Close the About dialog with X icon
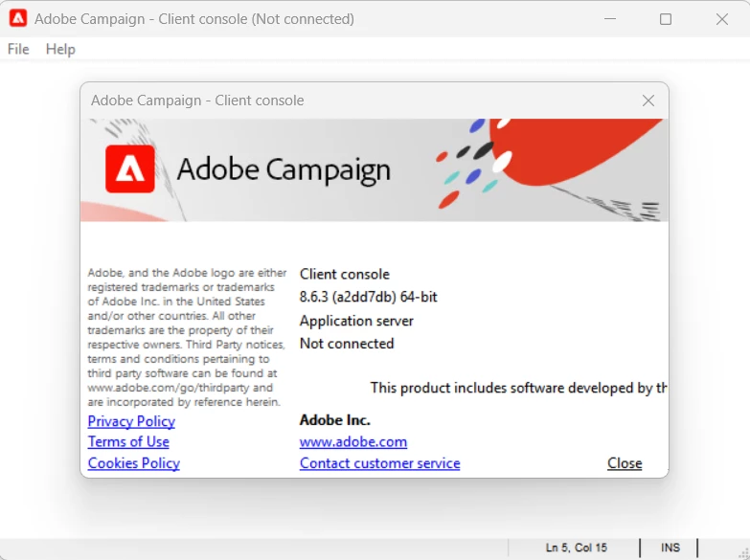The image size is (750, 560). pos(648,101)
